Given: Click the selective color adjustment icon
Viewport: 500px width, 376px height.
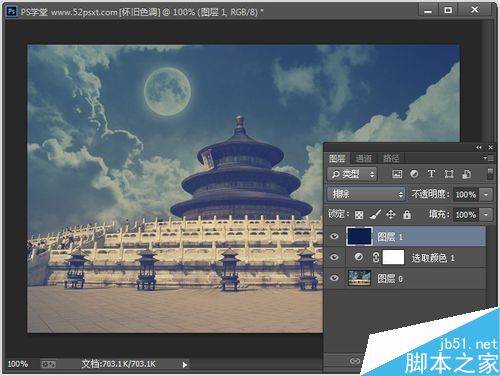Looking at the screenshot, I should click(x=359, y=257).
